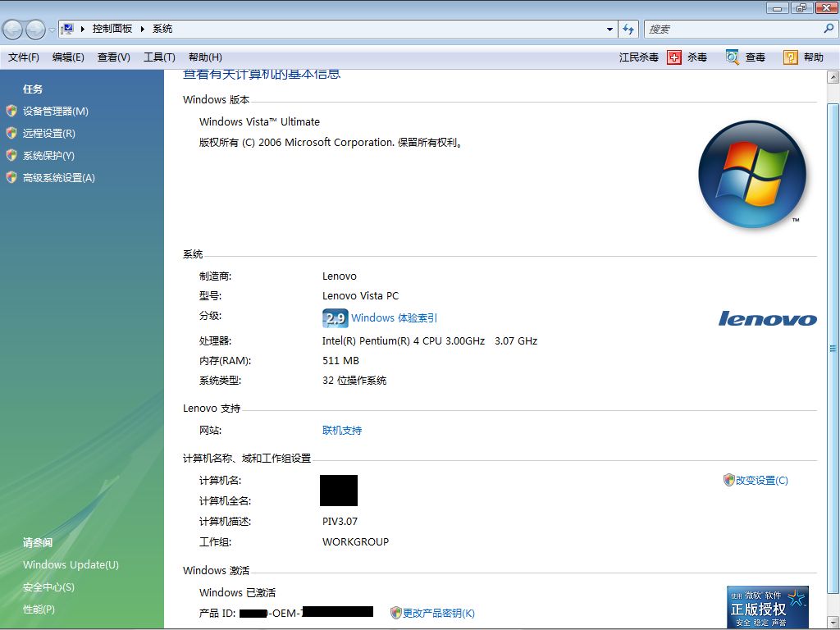Open the 文件(F) menu
Image resolution: width=840 pixels, height=630 pixels.
pos(24,57)
